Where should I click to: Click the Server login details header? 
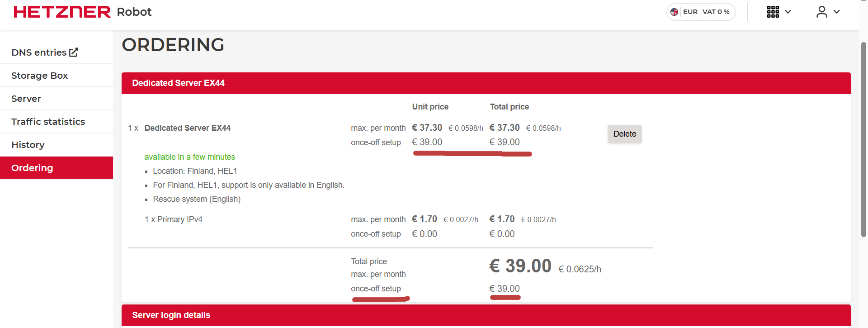point(171,315)
